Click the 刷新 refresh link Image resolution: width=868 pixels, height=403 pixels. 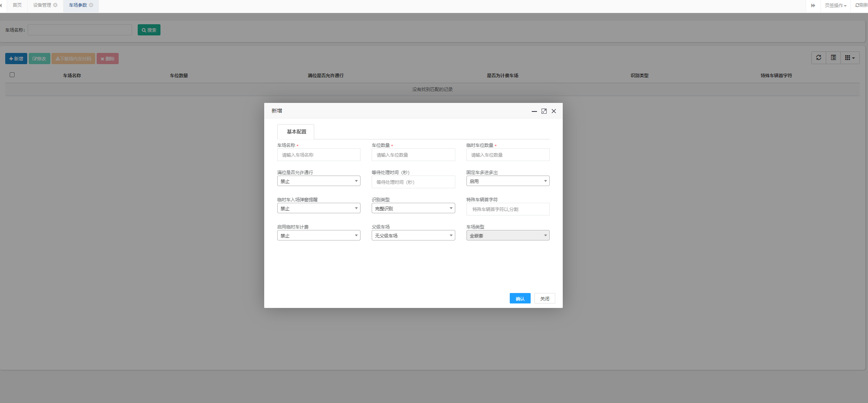(x=862, y=5)
